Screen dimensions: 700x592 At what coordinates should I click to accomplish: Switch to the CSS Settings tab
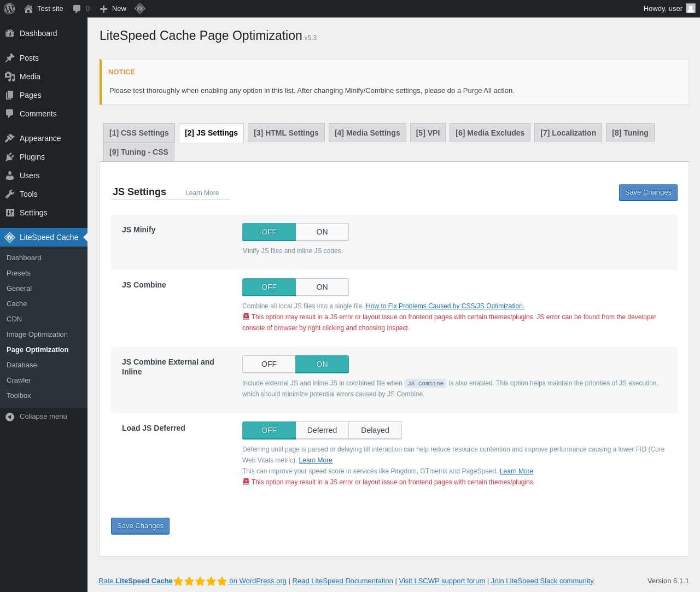point(139,133)
